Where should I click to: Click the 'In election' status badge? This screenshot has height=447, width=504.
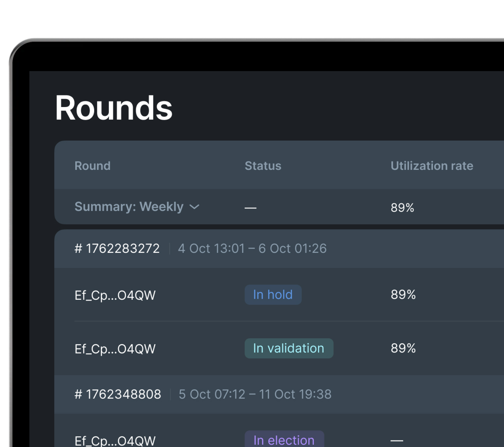(x=284, y=440)
